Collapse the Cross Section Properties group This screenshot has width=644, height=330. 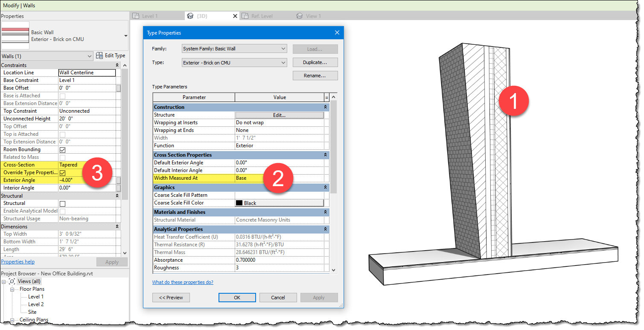pyautogui.click(x=326, y=155)
